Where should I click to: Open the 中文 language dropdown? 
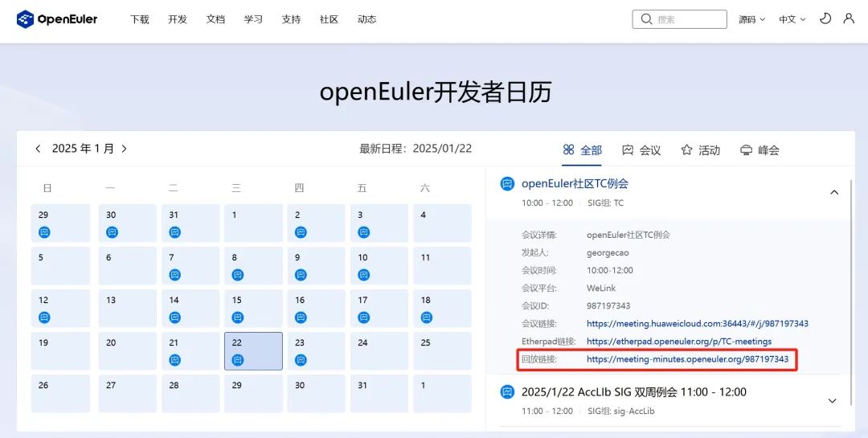792,19
